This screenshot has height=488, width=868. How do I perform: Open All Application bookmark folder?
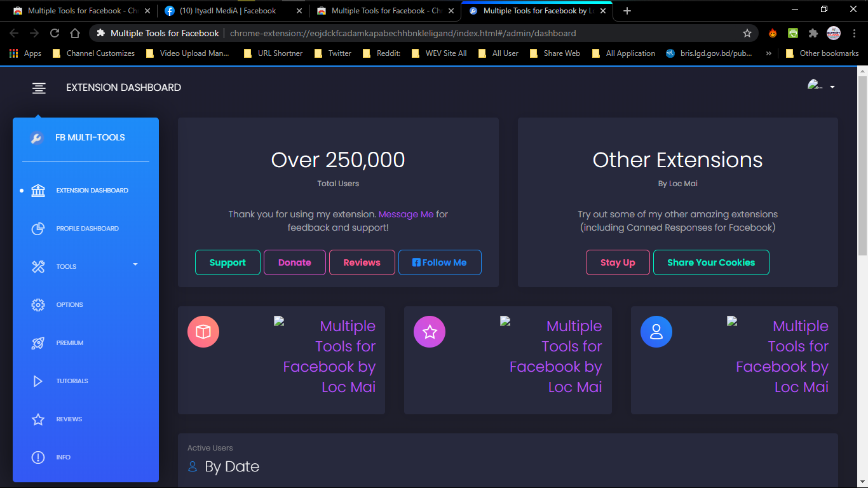point(623,53)
